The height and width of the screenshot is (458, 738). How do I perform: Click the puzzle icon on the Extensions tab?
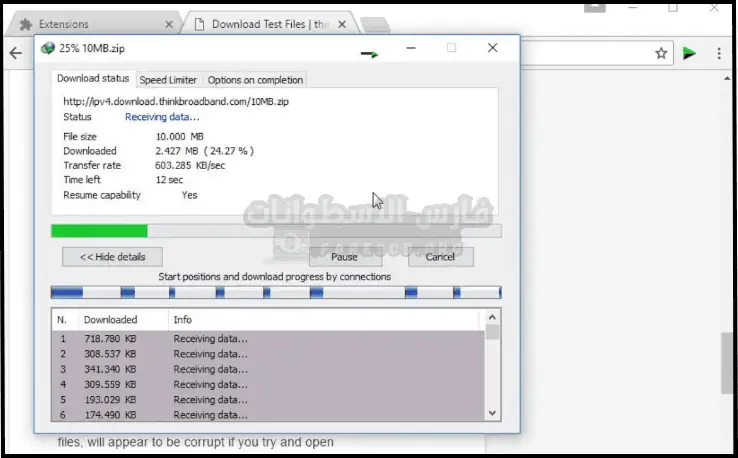click(x=26, y=24)
